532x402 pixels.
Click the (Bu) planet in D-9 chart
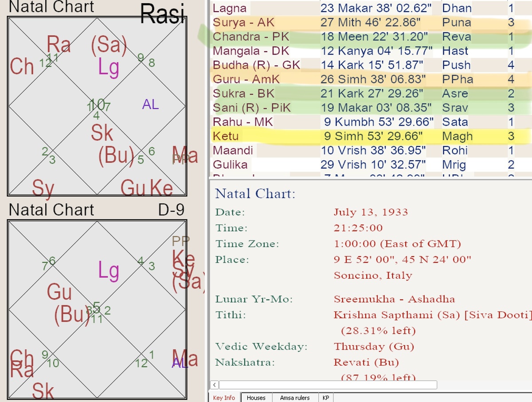(72, 315)
